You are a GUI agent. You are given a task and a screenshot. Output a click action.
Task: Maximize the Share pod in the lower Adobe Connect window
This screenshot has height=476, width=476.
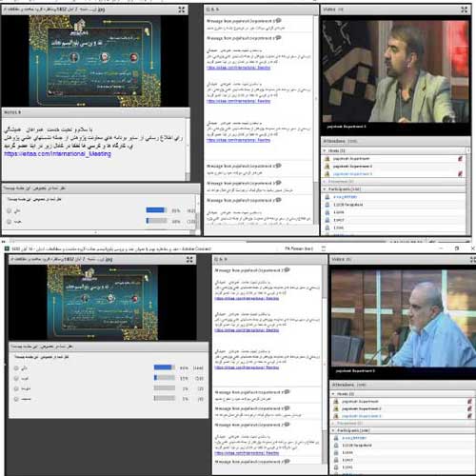click(189, 260)
